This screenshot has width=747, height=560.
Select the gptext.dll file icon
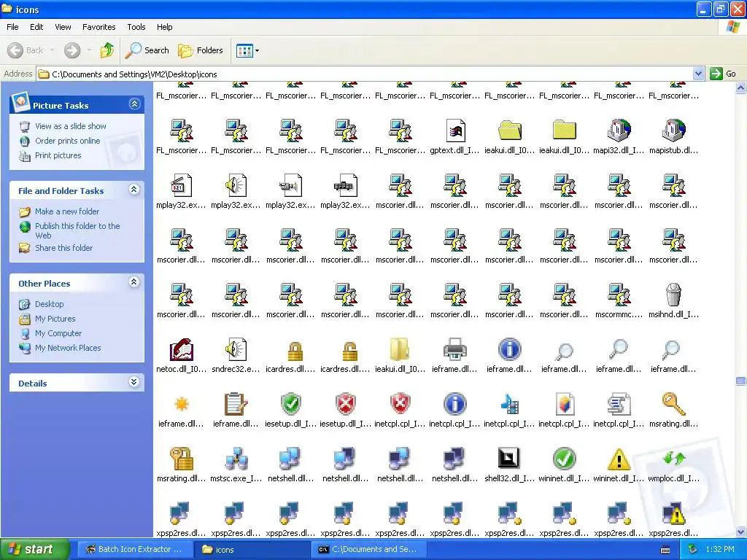(455, 131)
